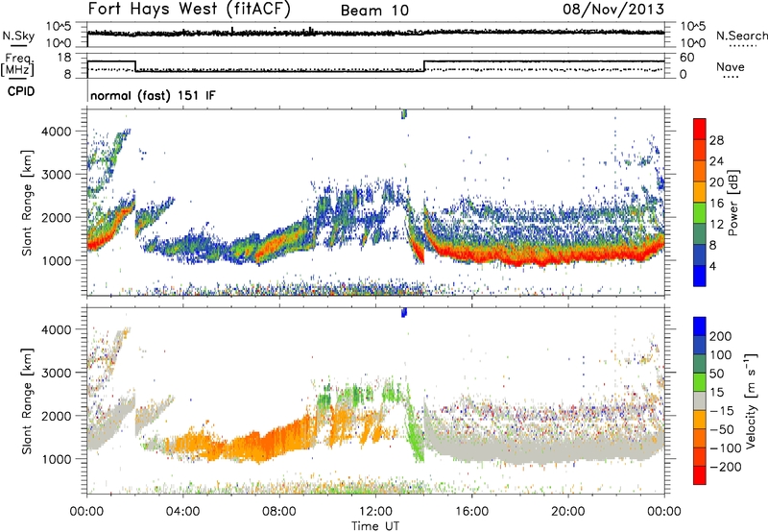Click the '18' frequency axis tick label

[x=63, y=58]
